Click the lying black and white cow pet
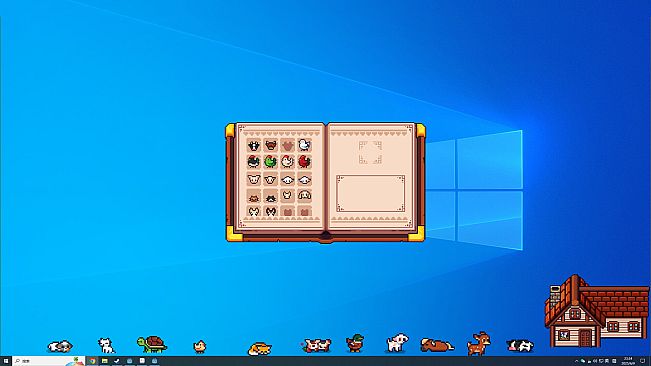This screenshot has height=366, width=651. pyautogui.click(x=520, y=345)
